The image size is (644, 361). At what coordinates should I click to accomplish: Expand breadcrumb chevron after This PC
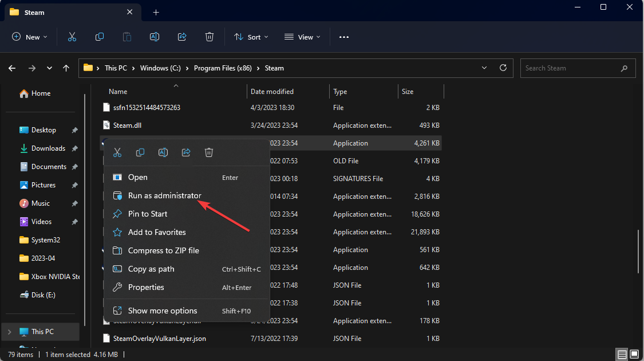[x=133, y=68]
